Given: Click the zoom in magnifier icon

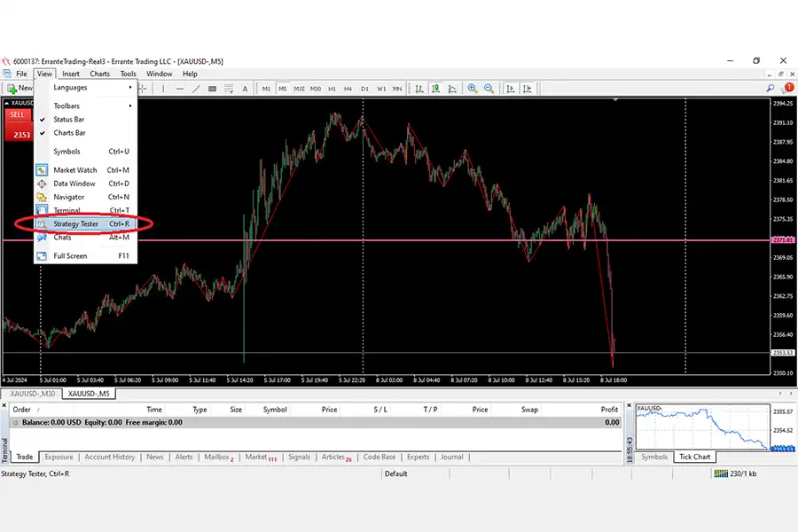Looking at the screenshot, I should point(473,89).
